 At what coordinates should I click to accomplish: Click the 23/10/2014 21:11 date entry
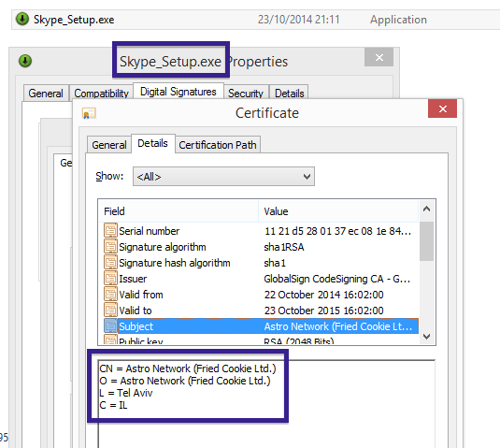tap(298, 20)
